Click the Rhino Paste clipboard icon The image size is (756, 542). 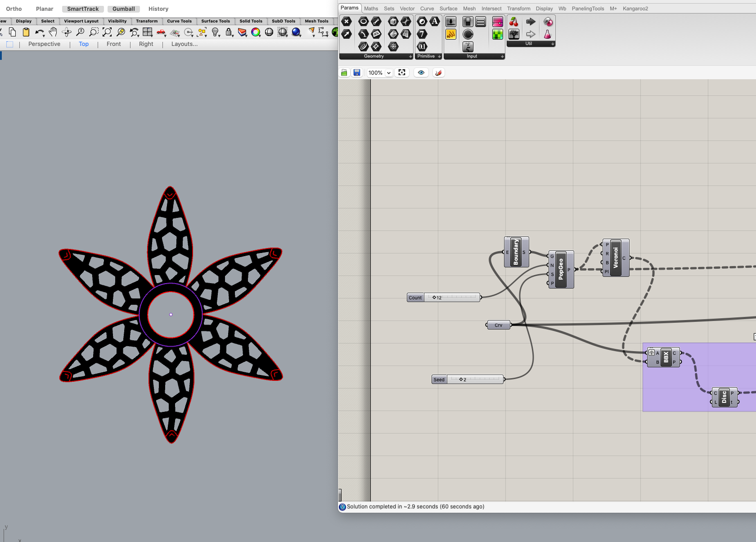tap(26, 32)
